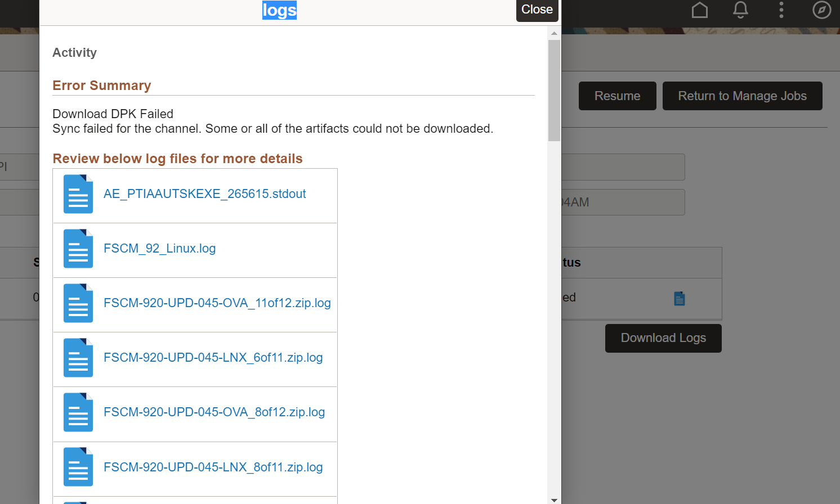Viewport: 840px width, 504px height.
Task: Open the home icon in header
Action: (700, 10)
